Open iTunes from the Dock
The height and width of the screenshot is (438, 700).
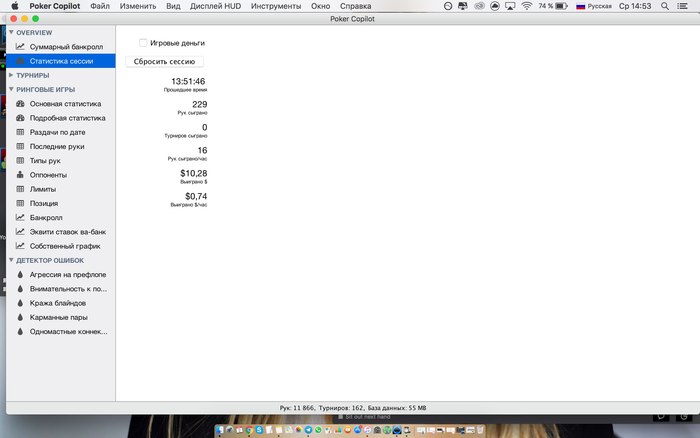click(x=367, y=430)
